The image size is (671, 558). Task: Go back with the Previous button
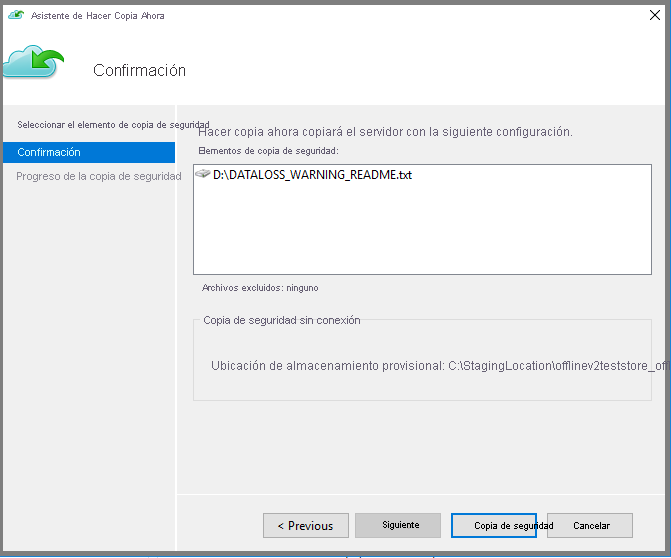pos(306,525)
